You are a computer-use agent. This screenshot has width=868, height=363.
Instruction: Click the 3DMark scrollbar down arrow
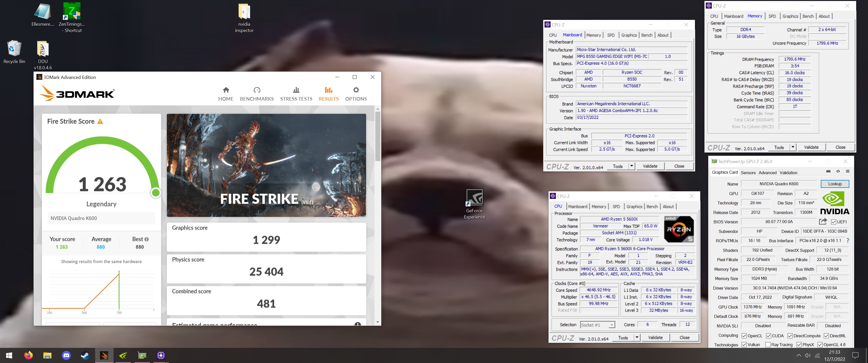(378, 322)
